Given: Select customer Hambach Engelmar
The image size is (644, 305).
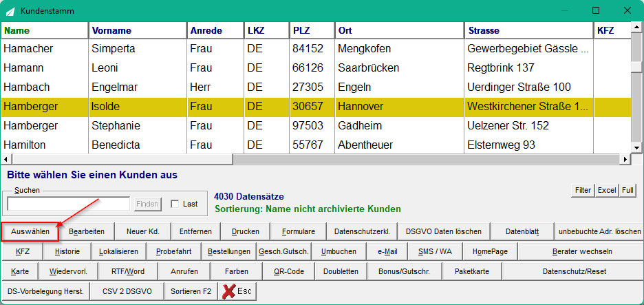Looking at the screenshot, I should click(x=316, y=87).
